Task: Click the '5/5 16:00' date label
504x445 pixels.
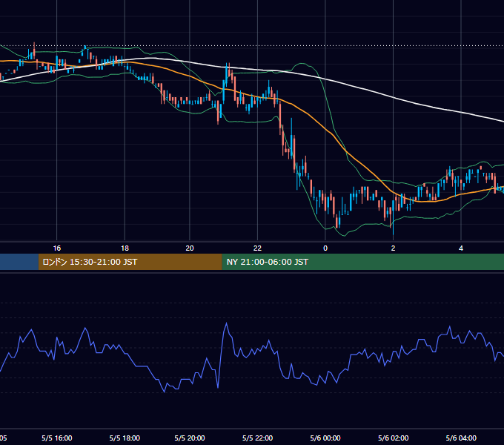Action: point(57,438)
